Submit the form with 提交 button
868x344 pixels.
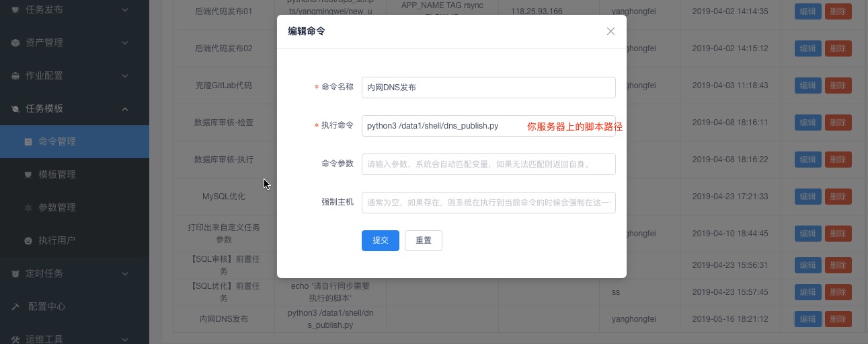coord(381,240)
